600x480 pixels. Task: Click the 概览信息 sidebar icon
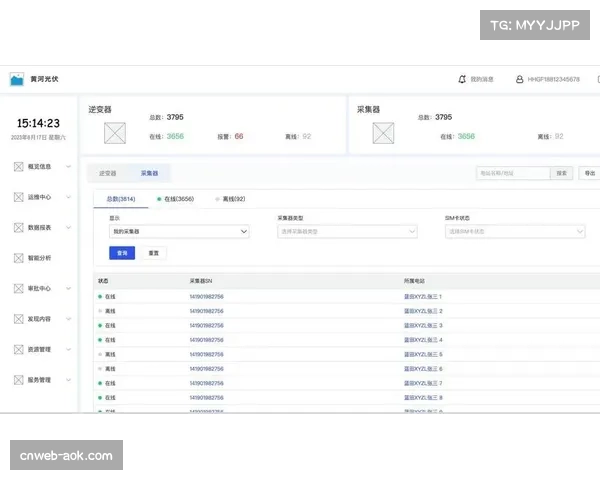18,167
